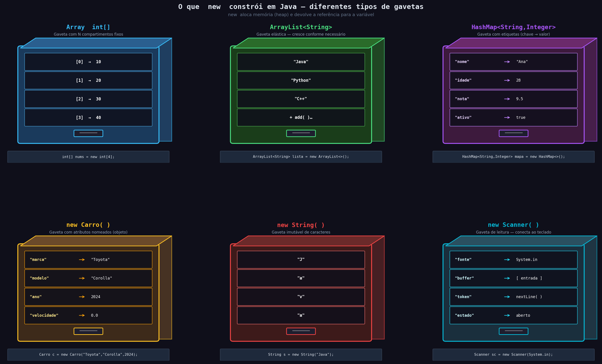Screen dimensions: 602x364
Task: Click the "ativo" key label
Action: 463,117
